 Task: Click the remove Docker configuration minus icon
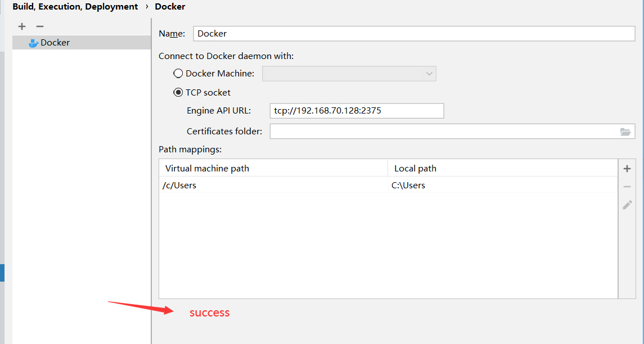coord(40,26)
